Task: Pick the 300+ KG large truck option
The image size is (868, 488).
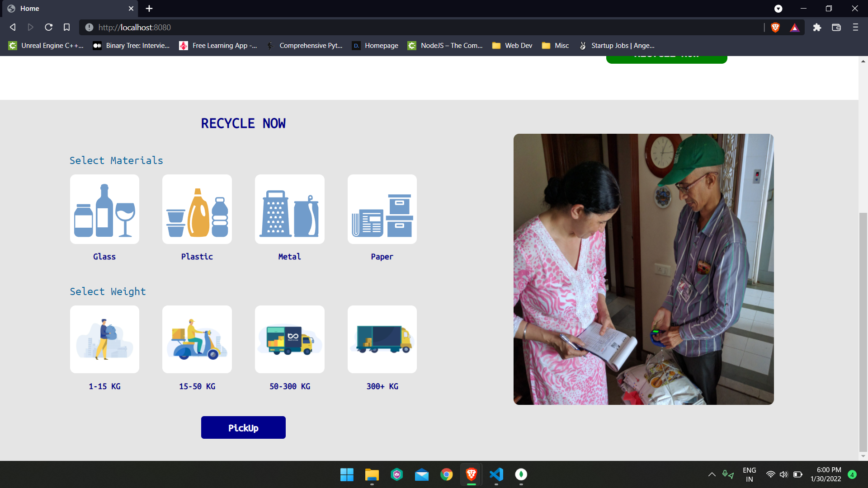Action: click(x=382, y=339)
